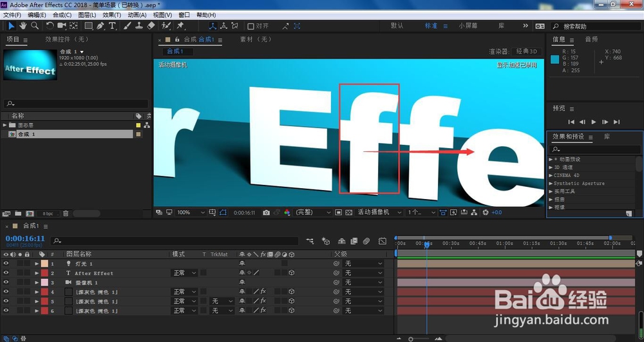
Task: Enable motion blur switch in timeline header
Action: tap(367, 241)
